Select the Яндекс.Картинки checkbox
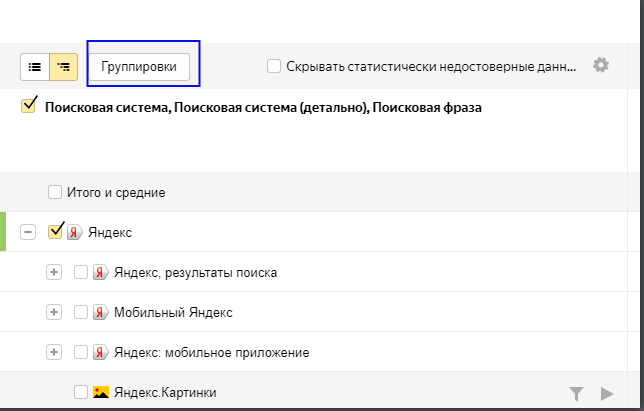The image size is (644, 411). point(81,393)
